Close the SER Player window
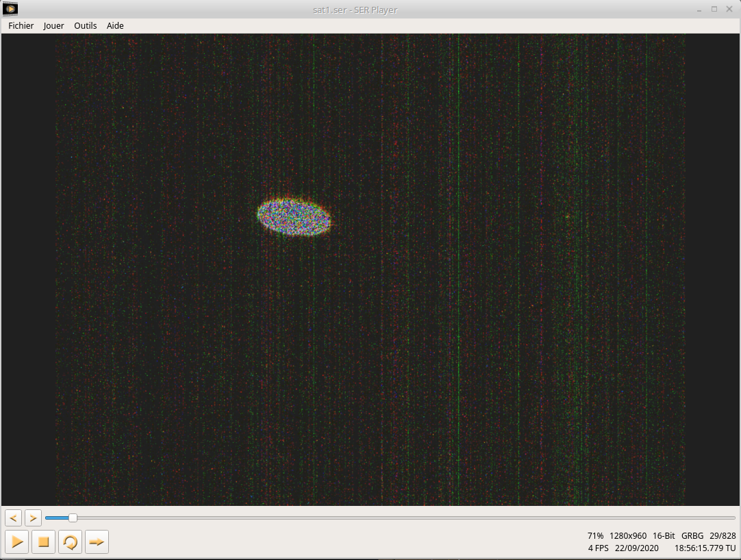Viewport: 741px width, 560px height. (x=729, y=10)
